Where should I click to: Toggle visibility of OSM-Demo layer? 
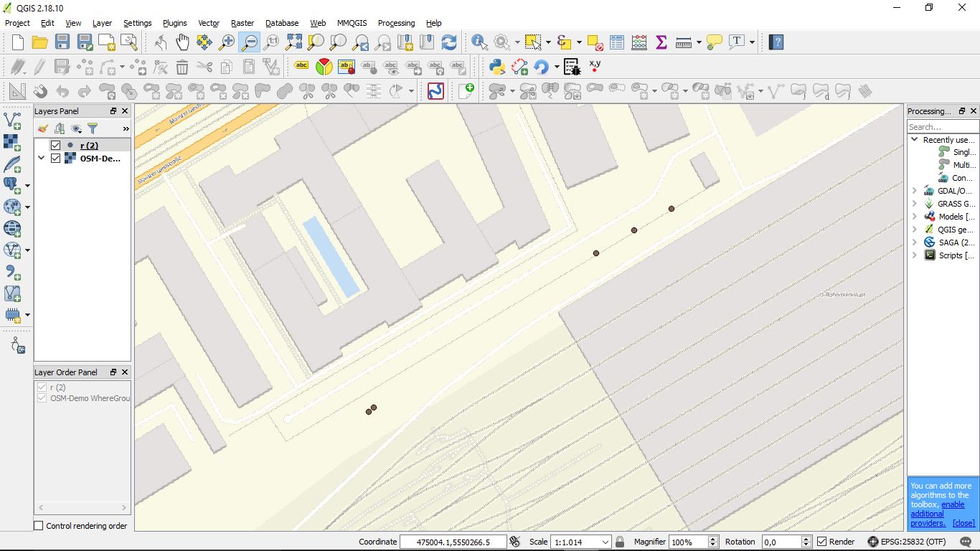(x=55, y=159)
